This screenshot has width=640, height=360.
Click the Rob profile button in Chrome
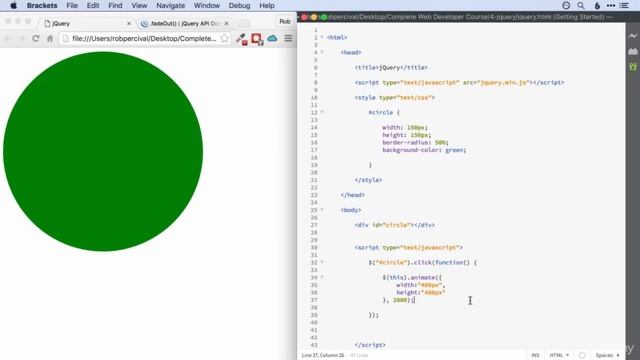click(x=285, y=22)
